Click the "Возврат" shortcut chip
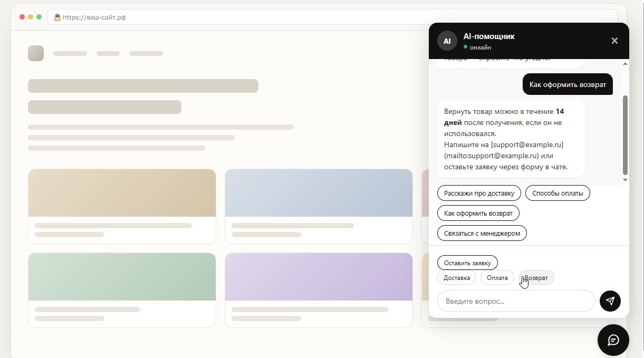 click(536, 278)
